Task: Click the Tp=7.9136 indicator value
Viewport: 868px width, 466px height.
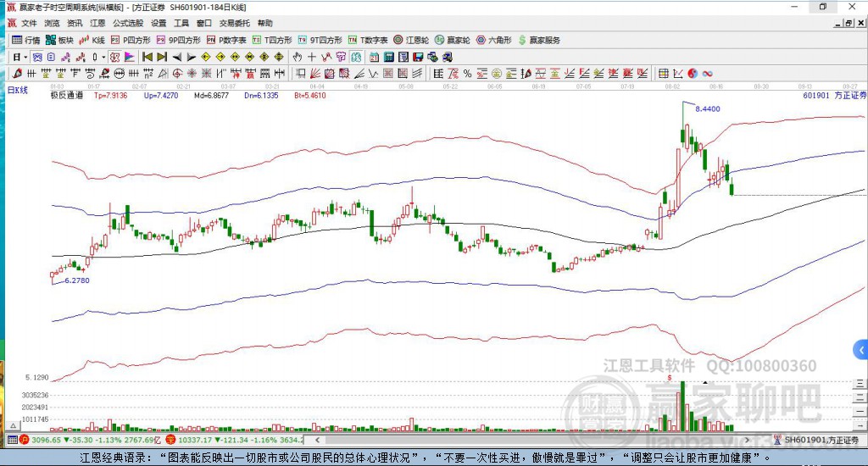Action: [x=110, y=95]
